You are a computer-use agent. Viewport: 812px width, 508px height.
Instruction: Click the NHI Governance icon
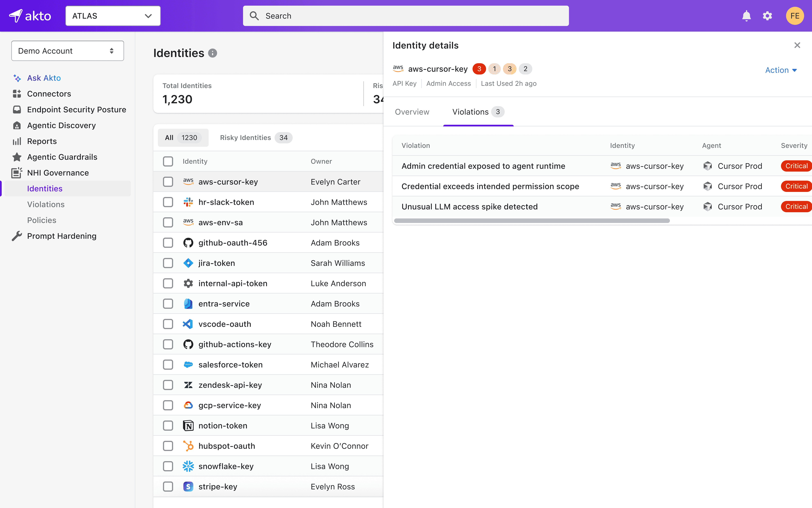[x=17, y=173]
